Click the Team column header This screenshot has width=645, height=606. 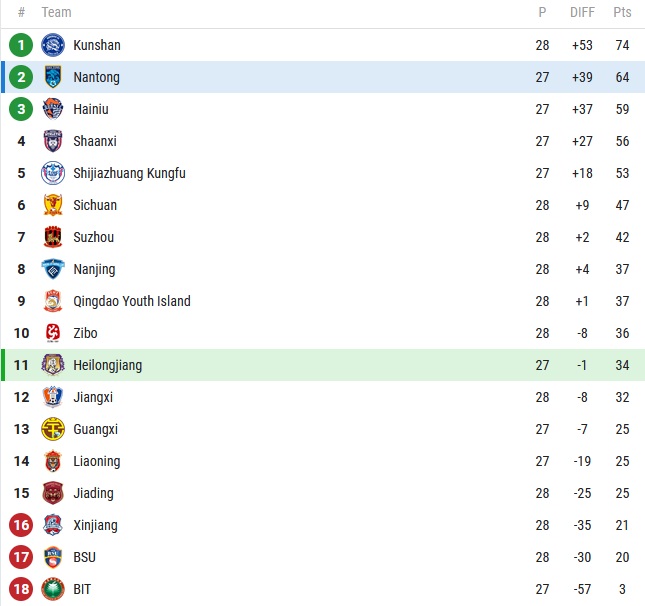(57, 13)
